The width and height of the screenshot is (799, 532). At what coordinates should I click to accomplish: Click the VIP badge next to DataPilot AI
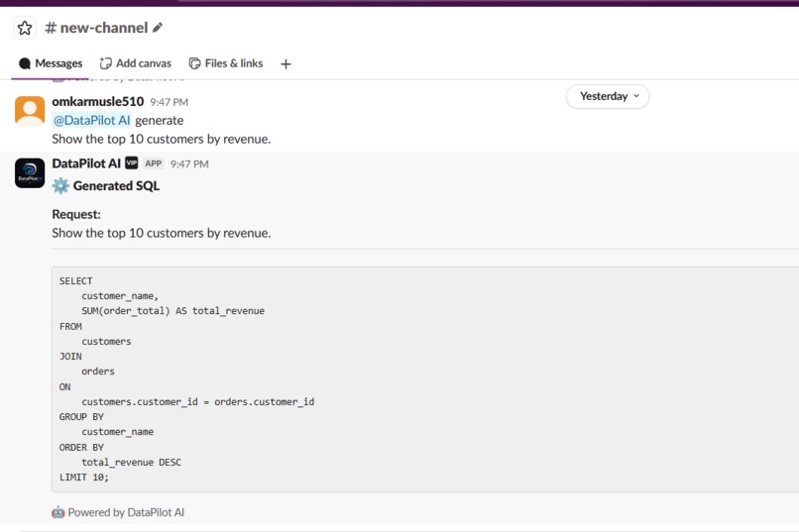[132, 162]
